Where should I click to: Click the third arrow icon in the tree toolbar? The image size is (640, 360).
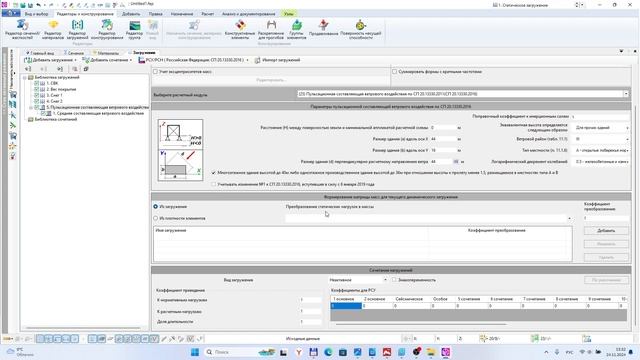pyautogui.click(x=60, y=69)
